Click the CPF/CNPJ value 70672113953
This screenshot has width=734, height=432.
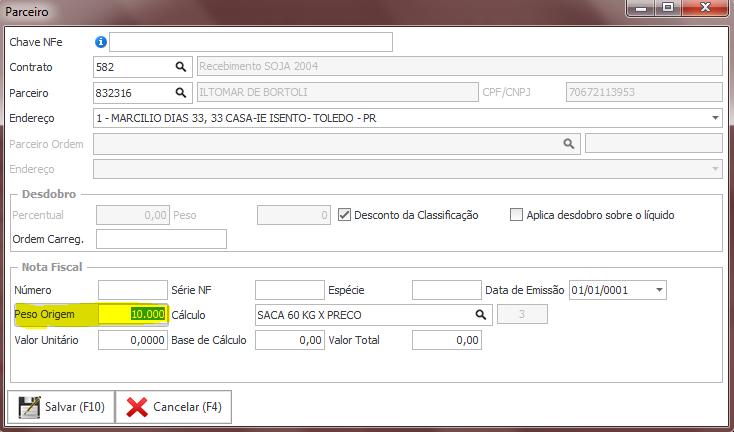pos(644,92)
